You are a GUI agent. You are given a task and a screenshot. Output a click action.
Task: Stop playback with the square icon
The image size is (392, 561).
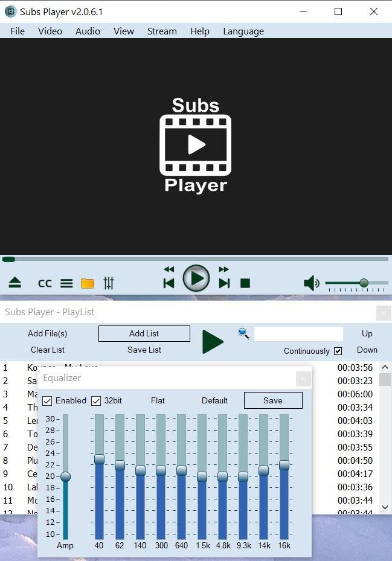click(245, 283)
